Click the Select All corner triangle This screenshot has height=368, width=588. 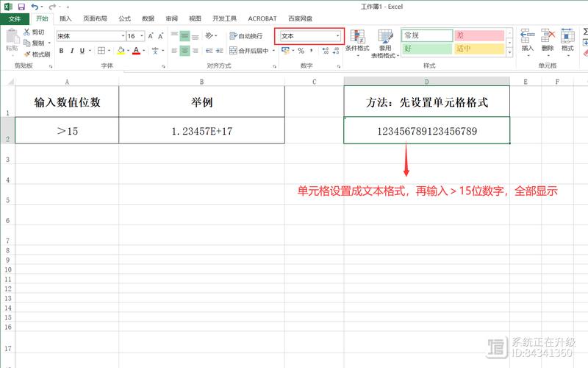10,82
